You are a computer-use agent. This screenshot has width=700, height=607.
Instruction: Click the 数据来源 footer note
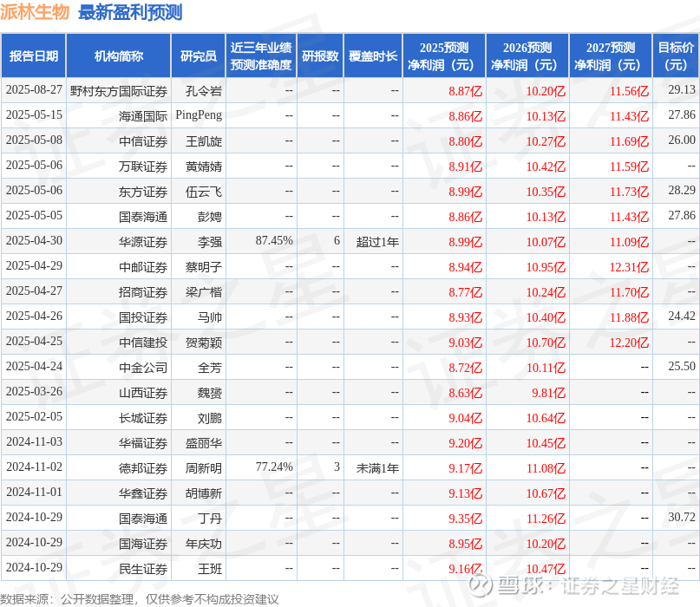(140, 599)
